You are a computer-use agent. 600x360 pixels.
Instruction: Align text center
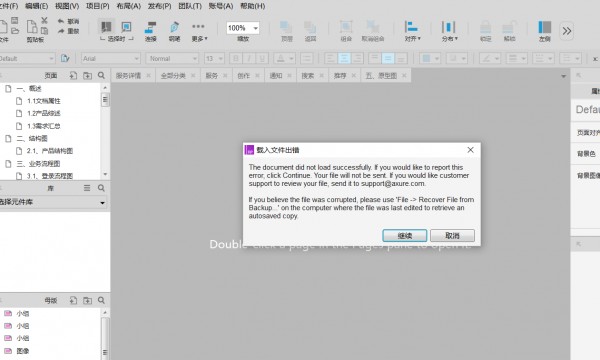point(344,59)
